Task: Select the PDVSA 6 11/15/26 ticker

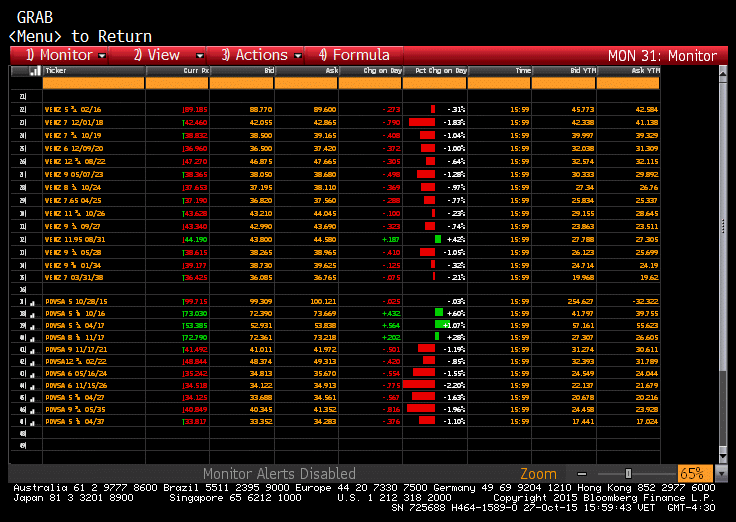Action: pos(76,385)
